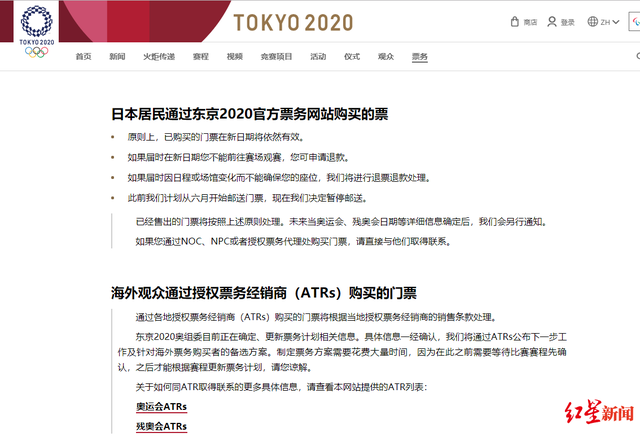Open the 视频 menu item

pos(235,56)
